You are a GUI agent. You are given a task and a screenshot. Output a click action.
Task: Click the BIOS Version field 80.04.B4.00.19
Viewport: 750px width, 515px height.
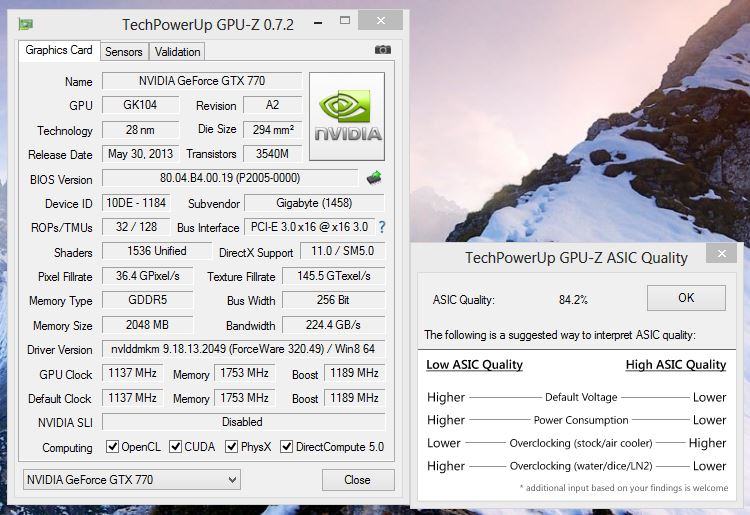230,178
